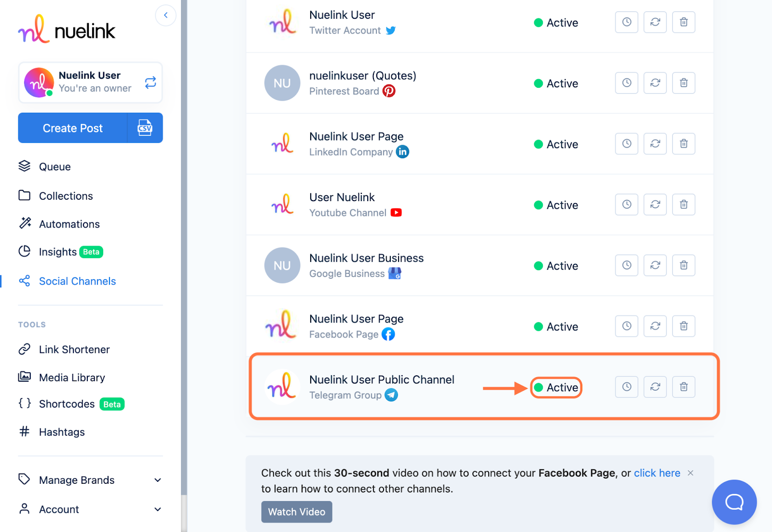Delete the Twitter Account channel
772x532 pixels.
pyautogui.click(x=684, y=22)
